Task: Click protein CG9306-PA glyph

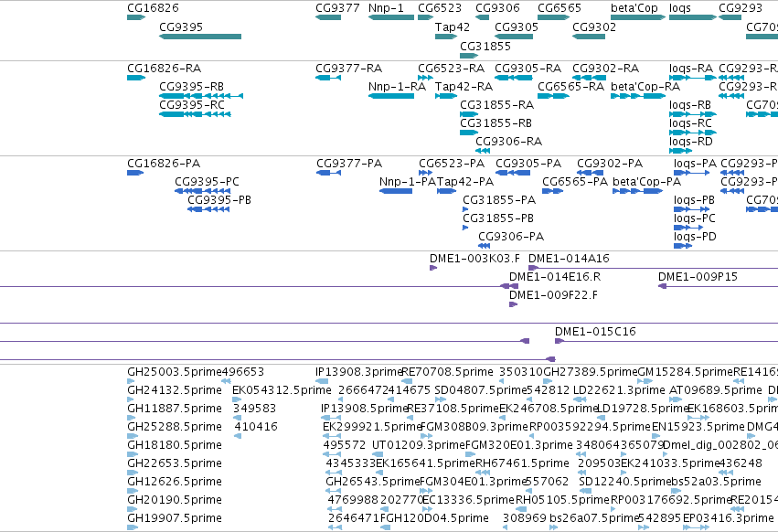Action: 485,246
